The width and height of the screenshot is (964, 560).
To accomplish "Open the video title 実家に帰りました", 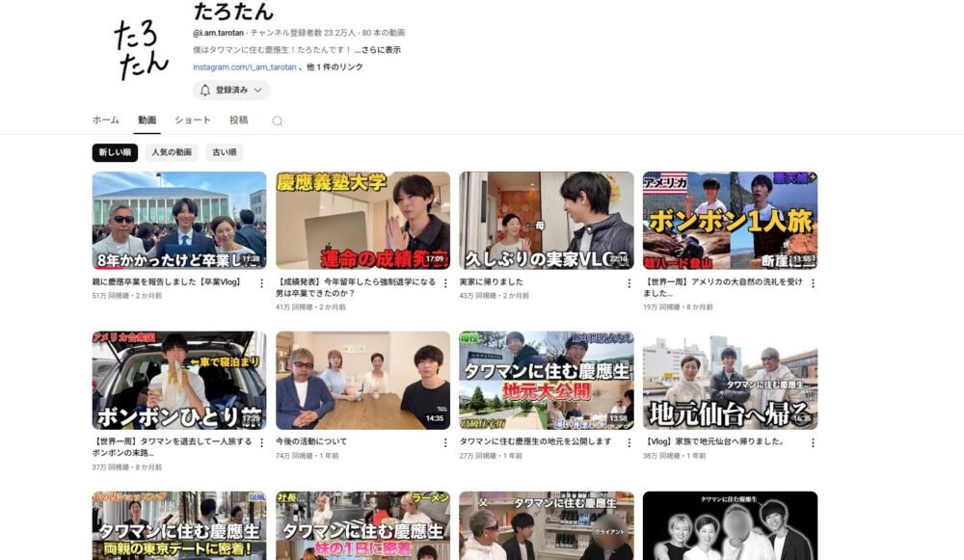I will pyautogui.click(x=492, y=282).
